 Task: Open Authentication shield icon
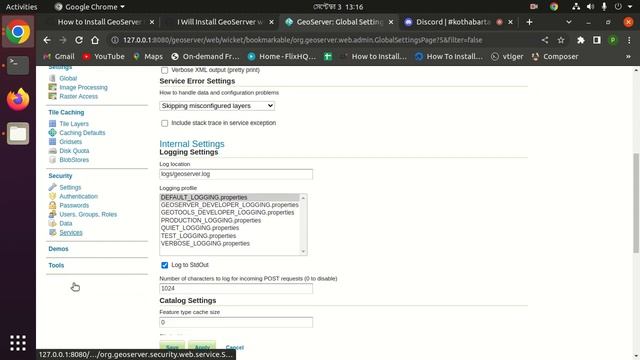click(52, 196)
